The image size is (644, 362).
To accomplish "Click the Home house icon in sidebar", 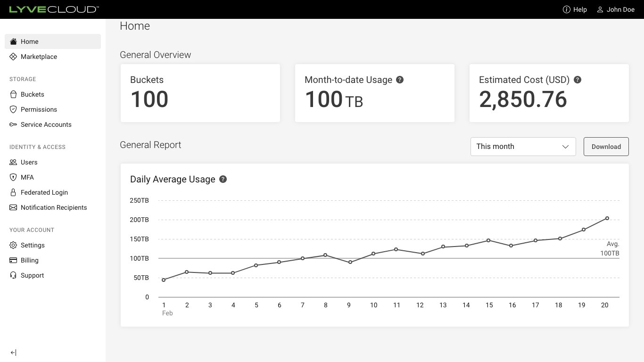I will point(13,41).
